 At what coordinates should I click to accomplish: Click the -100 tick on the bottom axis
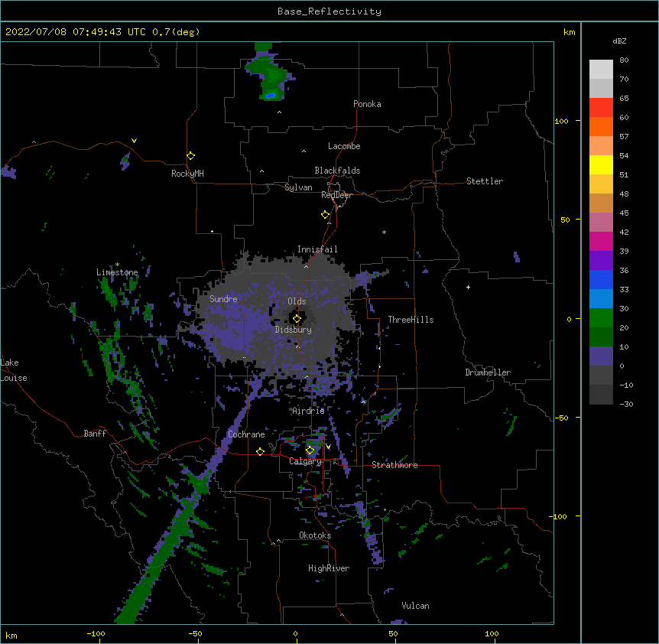pos(96,633)
